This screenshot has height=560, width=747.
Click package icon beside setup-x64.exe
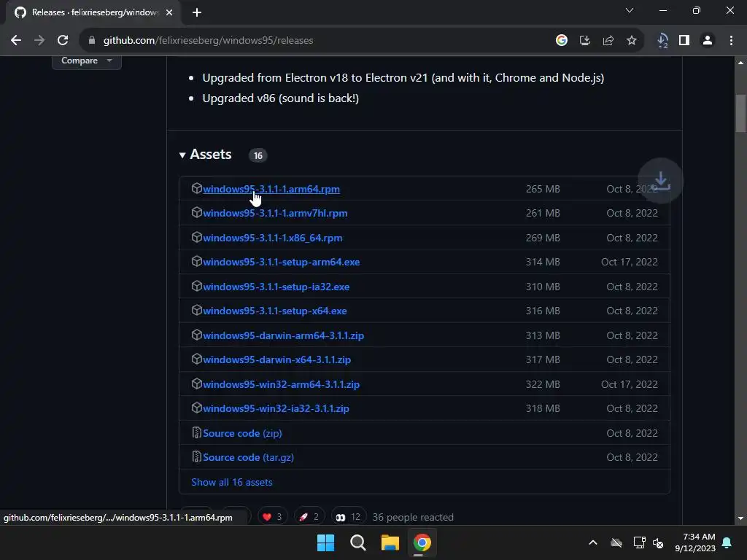pos(197,310)
